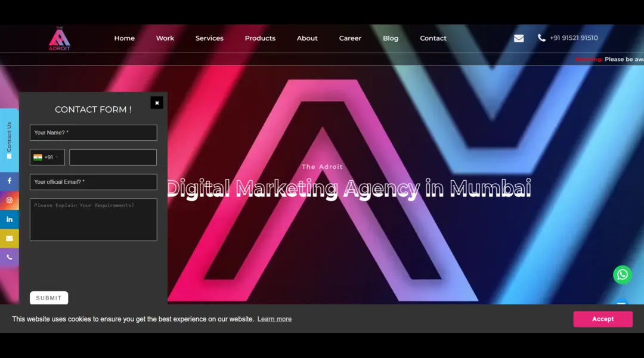Close the contact form popup
Viewport: 644px width, 358px height.
tap(157, 103)
